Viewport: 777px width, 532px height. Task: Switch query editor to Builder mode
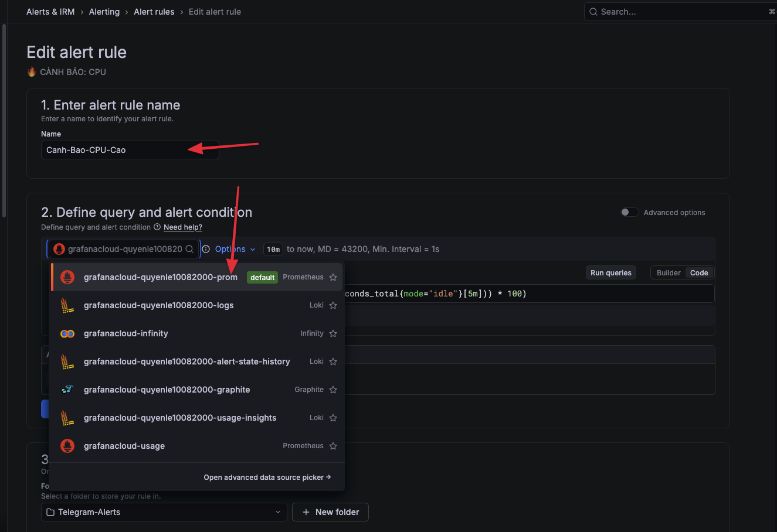click(668, 273)
